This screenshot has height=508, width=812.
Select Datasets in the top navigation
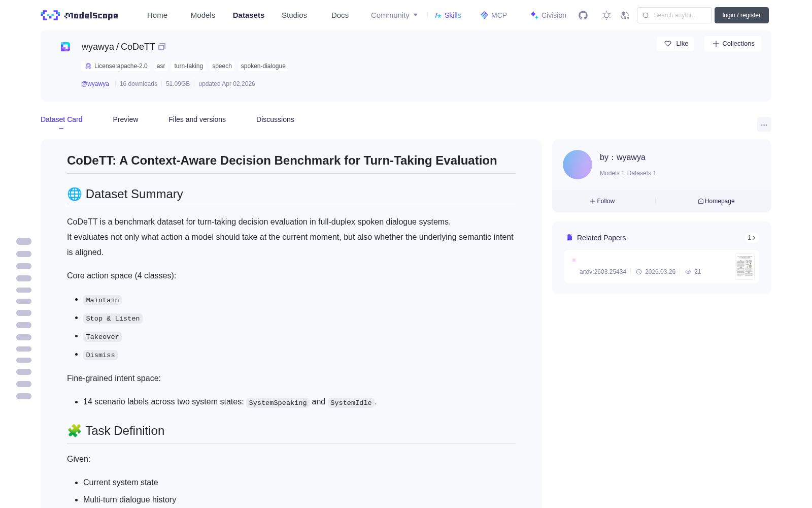(x=249, y=15)
